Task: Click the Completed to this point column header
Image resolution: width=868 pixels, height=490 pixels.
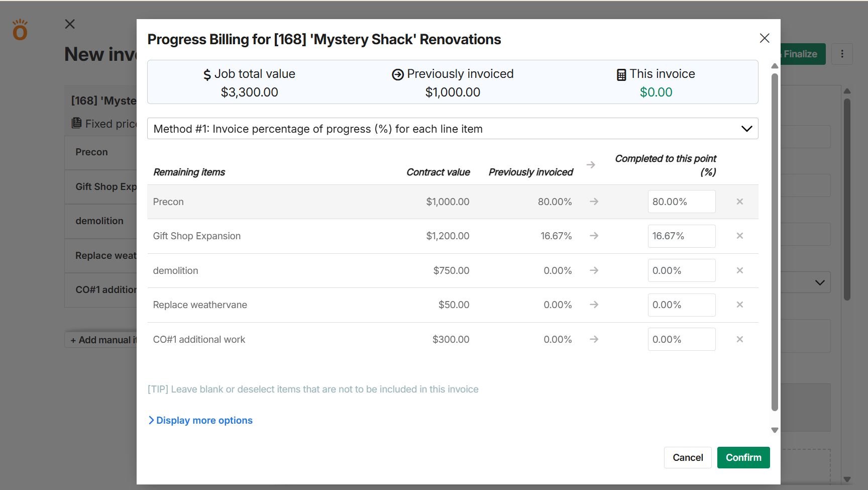Action: click(666, 165)
